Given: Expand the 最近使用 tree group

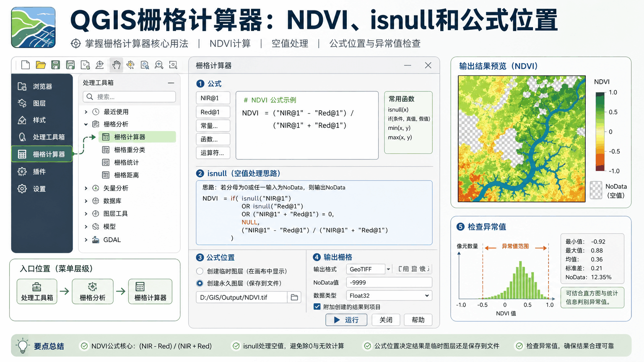Looking at the screenshot, I should 86,112.
